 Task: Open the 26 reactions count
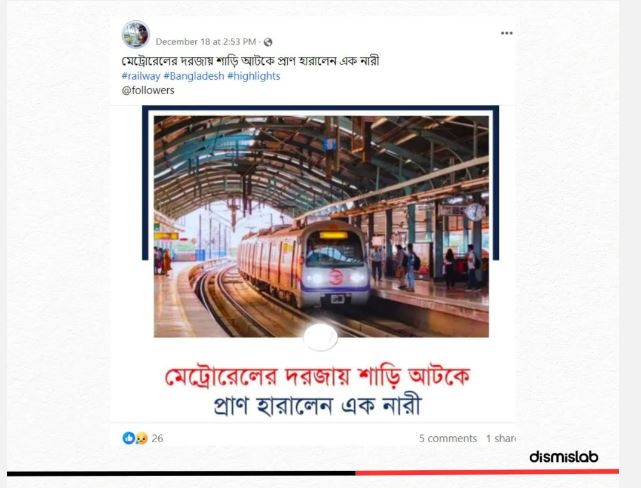click(157, 438)
